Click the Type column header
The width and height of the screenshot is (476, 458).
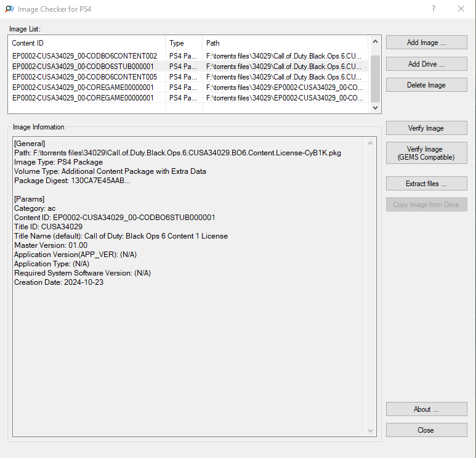(184, 43)
